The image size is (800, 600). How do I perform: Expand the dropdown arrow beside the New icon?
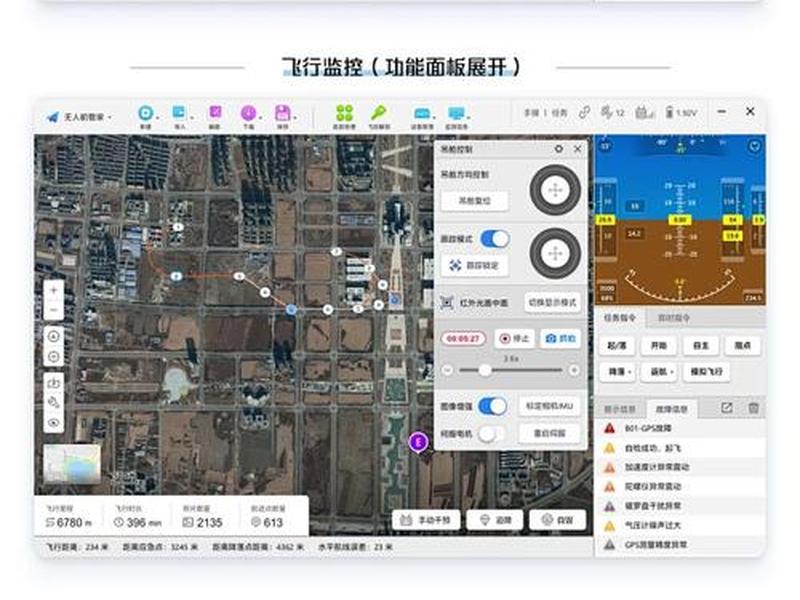[158, 117]
